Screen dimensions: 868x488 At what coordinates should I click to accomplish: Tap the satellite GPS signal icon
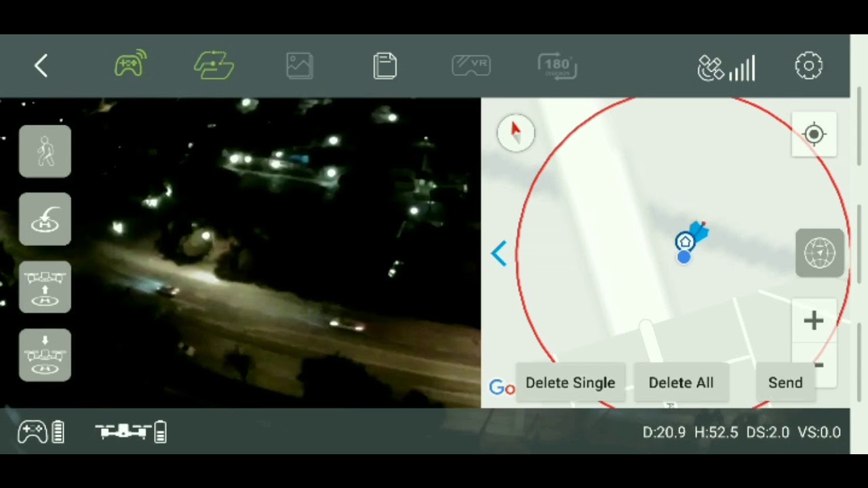click(726, 68)
